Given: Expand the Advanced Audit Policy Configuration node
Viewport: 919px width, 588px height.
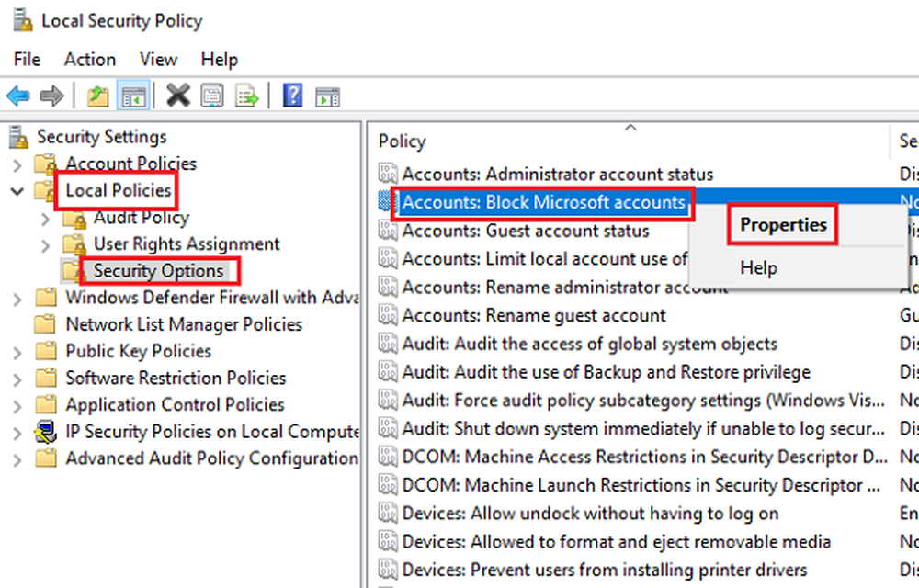Looking at the screenshot, I should point(17,459).
